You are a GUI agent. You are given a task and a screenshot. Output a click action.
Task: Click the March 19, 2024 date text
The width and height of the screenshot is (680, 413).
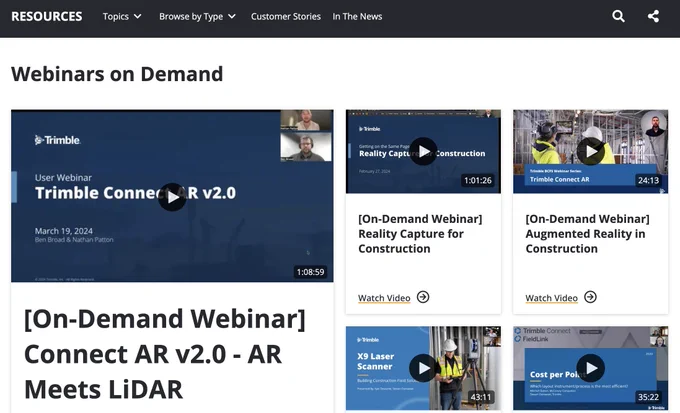coord(64,231)
